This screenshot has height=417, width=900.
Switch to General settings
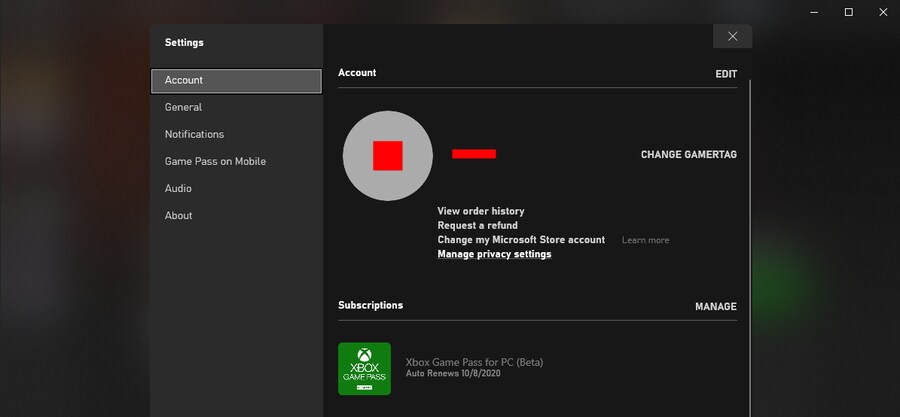point(184,107)
